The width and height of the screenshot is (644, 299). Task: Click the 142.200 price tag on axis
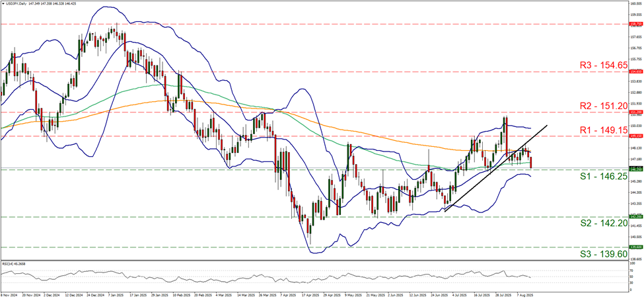(635, 216)
